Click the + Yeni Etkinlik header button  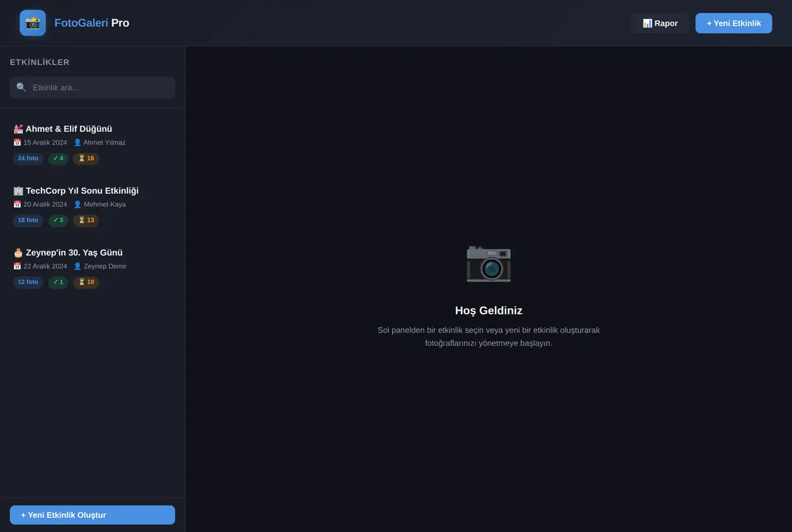[x=733, y=23]
